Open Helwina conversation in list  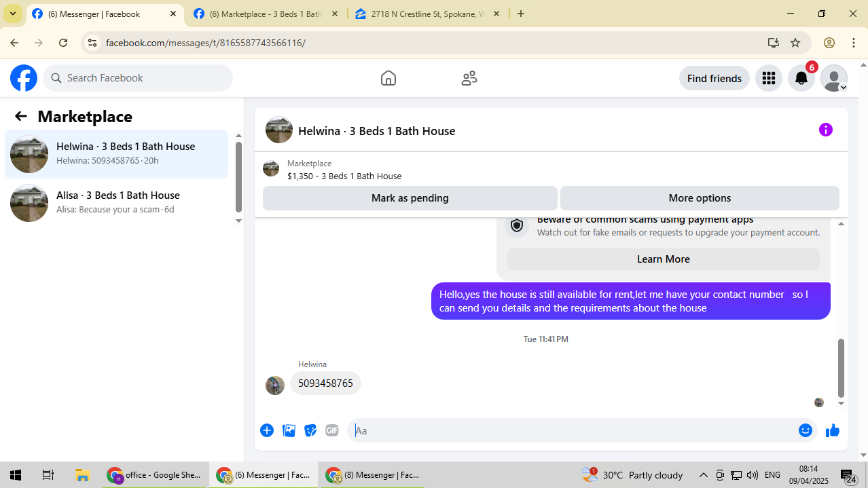pos(117,154)
